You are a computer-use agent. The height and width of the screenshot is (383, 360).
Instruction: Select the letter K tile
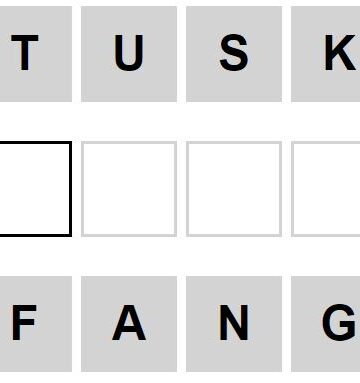[326, 54]
